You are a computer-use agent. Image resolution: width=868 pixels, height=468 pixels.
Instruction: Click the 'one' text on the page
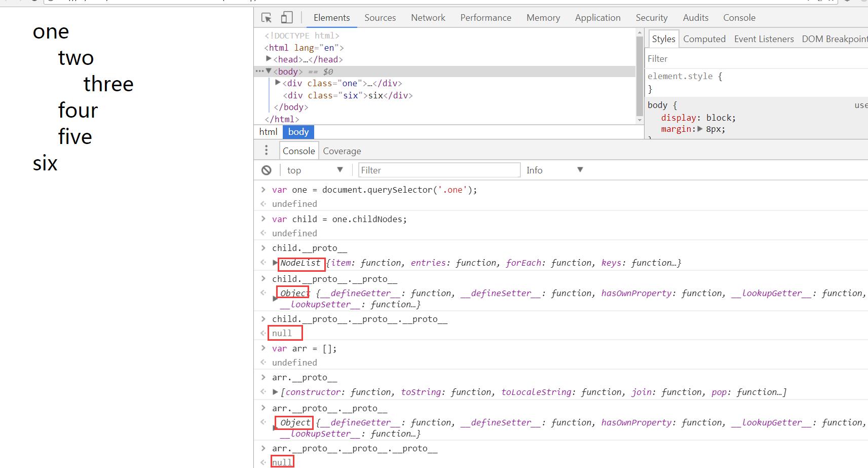(51, 31)
